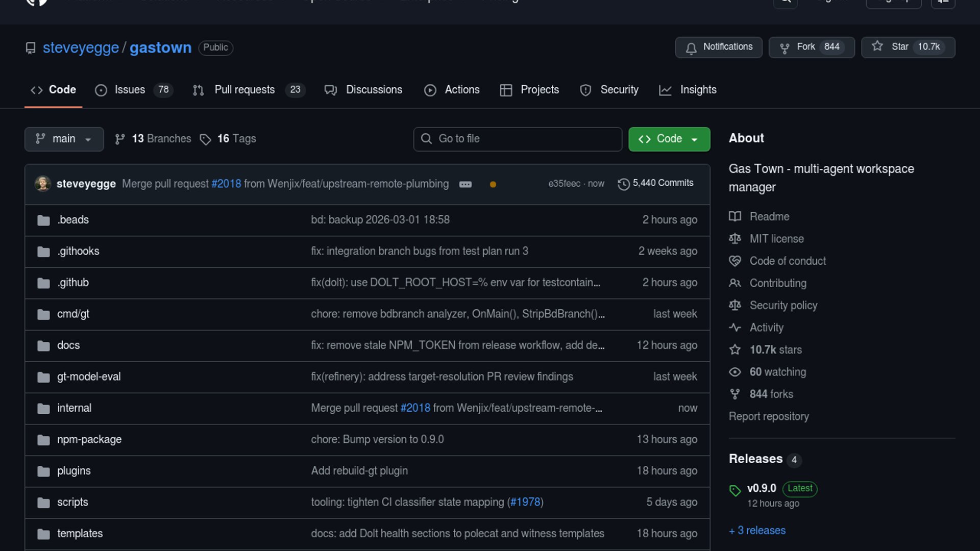Open the v0.9.0 release tag icon
980x551 pixels.
point(734,490)
